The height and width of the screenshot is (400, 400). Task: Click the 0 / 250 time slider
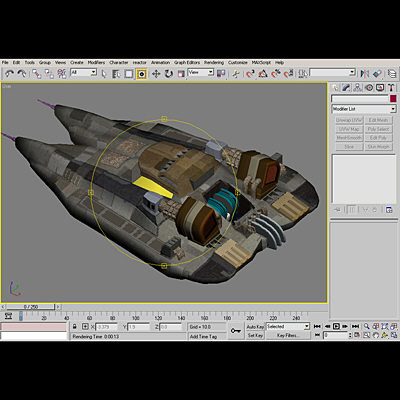tap(31, 307)
